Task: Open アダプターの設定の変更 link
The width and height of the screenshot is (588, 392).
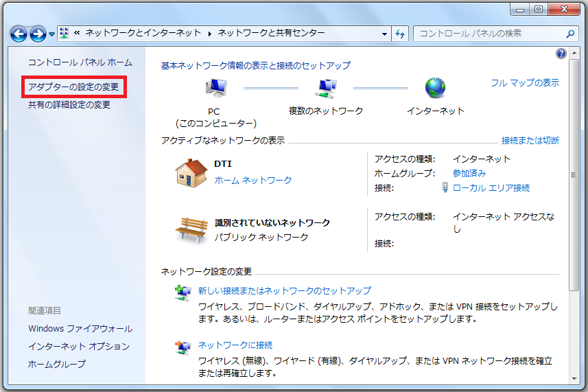Action: (73, 87)
